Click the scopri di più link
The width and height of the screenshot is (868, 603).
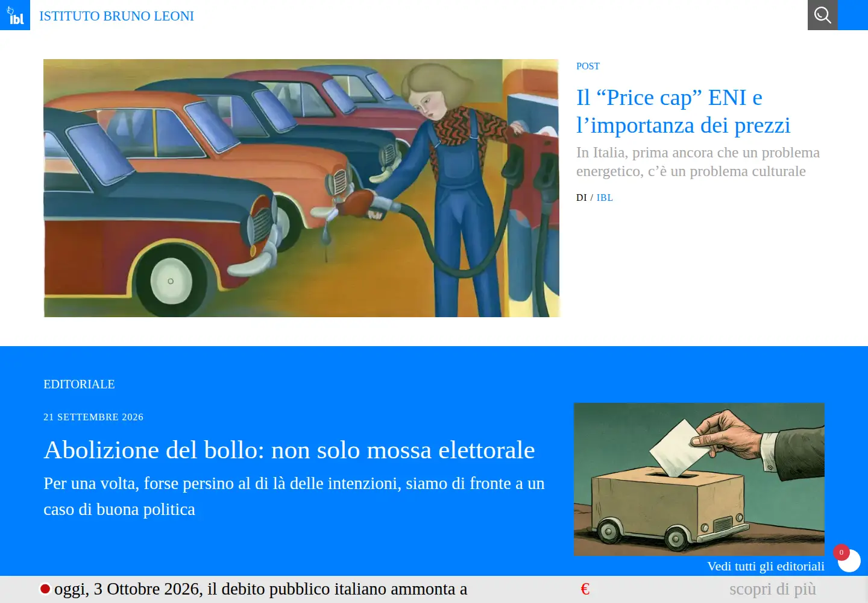(x=773, y=589)
